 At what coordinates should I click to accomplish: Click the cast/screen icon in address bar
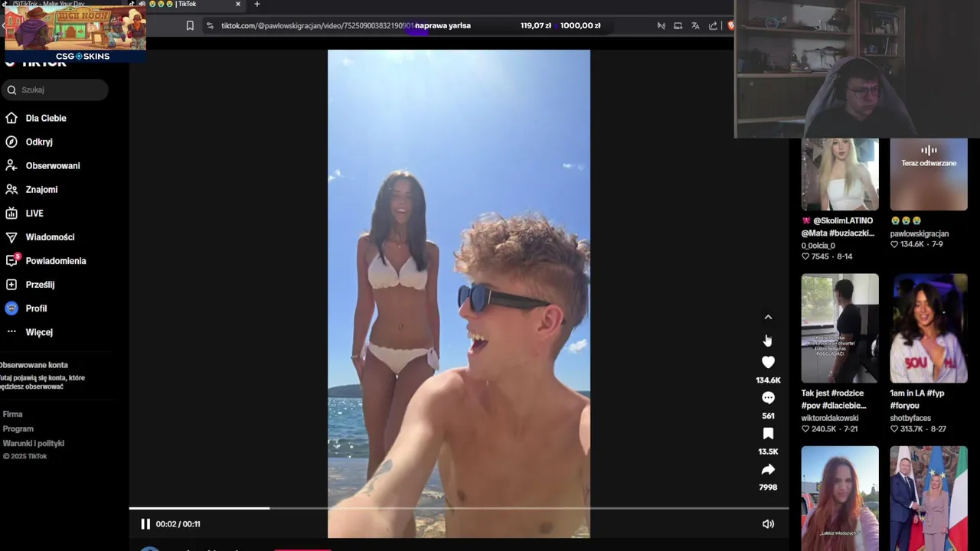pos(678,25)
